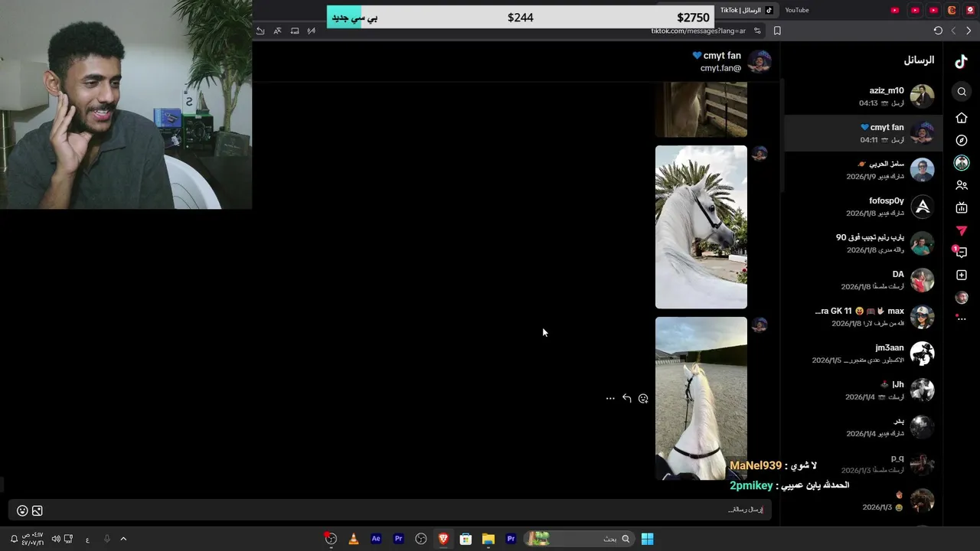Open chat with fofosp0y

[861, 207]
